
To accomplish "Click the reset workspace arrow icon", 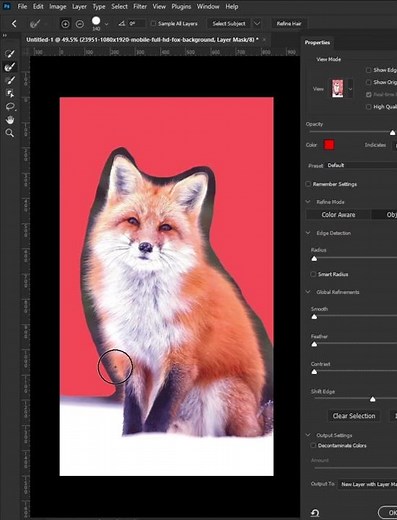I will click(315, 513).
